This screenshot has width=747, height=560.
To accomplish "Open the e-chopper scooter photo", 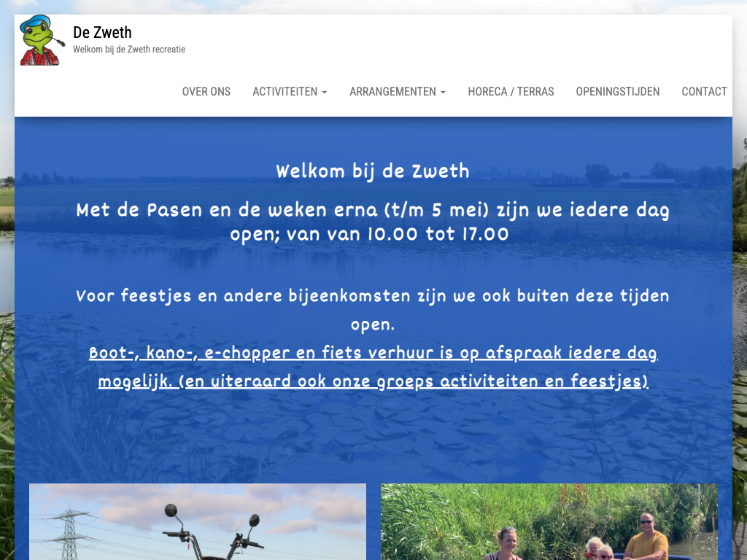I will click(x=198, y=522).
